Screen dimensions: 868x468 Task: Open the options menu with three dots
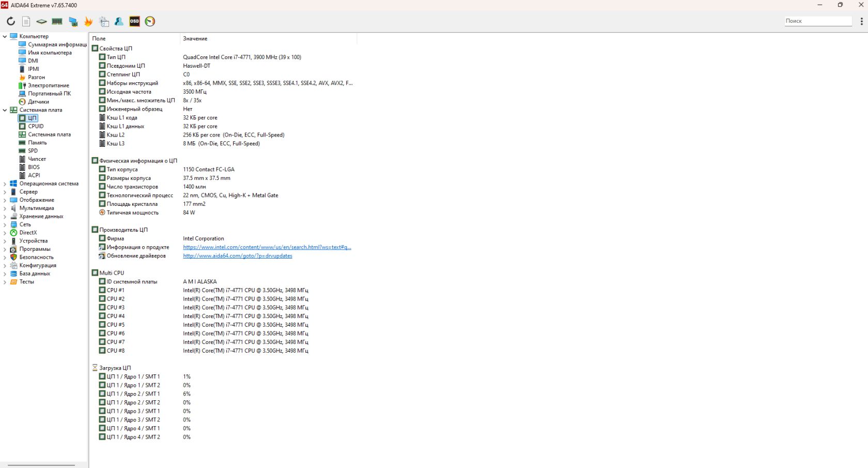pyautogui.click(x=861, y=21)
